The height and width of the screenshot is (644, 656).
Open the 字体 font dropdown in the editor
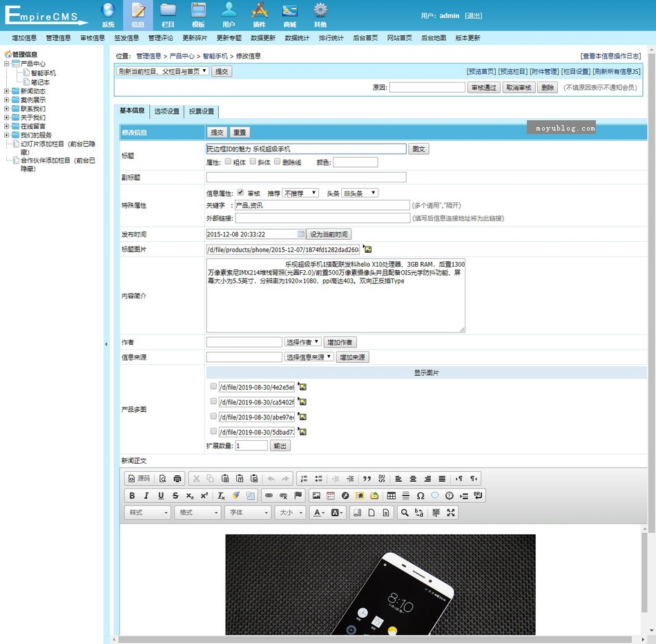248,513
